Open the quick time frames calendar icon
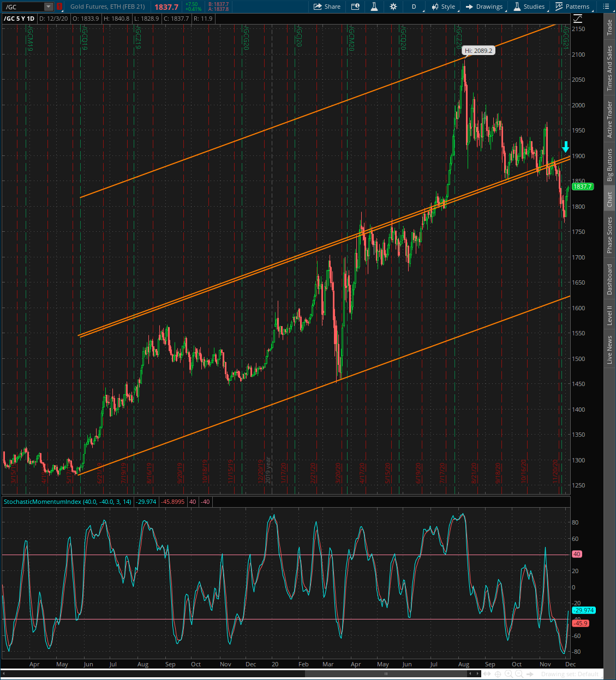616x680 pixels. tap(355, 7)
